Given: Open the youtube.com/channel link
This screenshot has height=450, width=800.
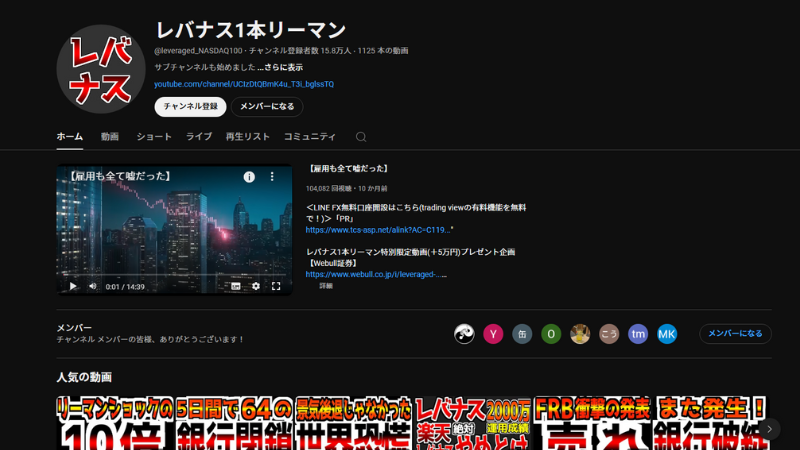Looking at the screenshot, I should point(244,84).
